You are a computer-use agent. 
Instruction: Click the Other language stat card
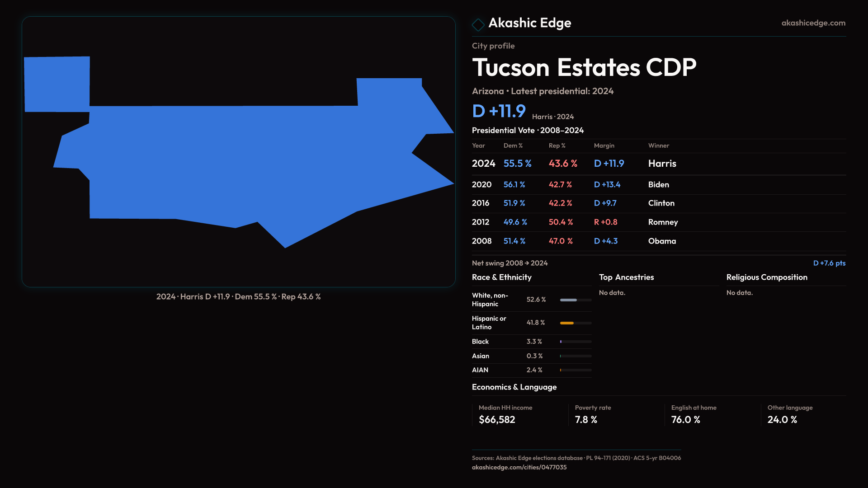click(x=790, y=414)
